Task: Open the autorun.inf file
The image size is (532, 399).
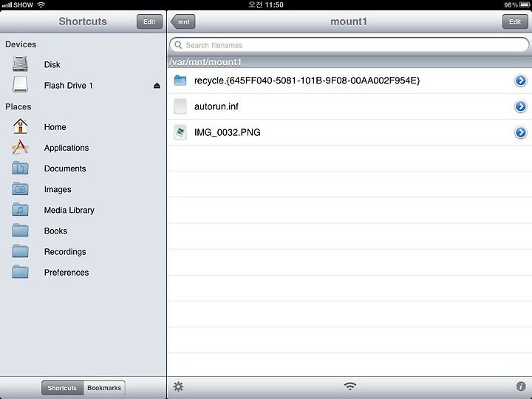Action: pyautogui.click(x=349, y=106)
